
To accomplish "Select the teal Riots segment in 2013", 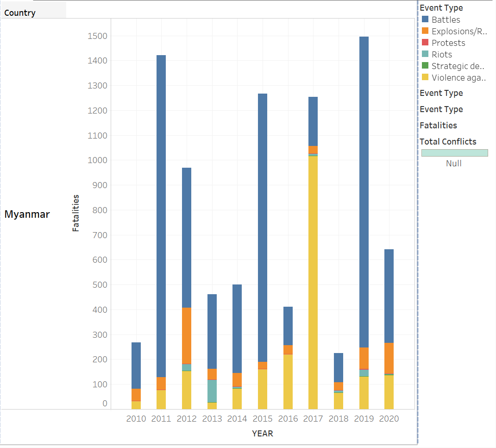I will click(x=212, y=391).
